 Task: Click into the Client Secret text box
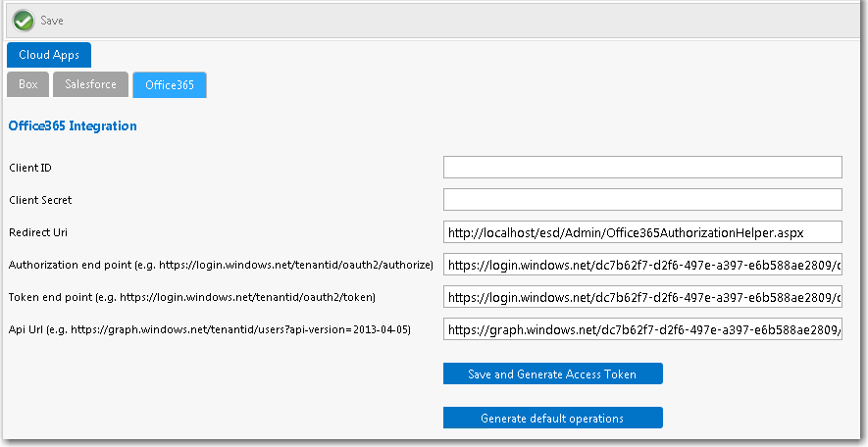click(x=641, y=200)
